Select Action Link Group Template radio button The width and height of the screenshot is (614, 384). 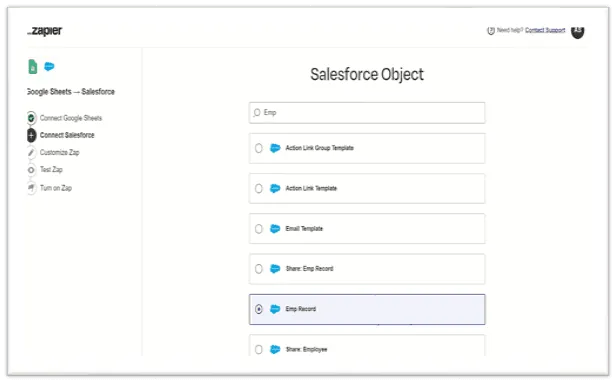tap(258, 148)
